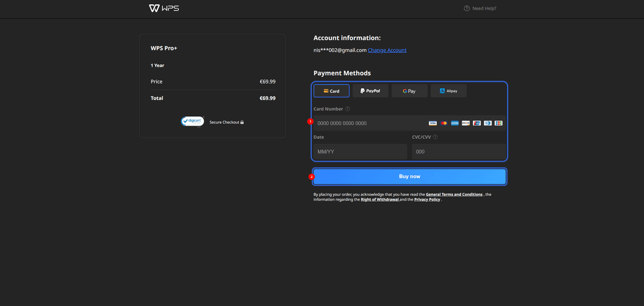Image resolution: width=644 pixels, height=306 pixels.
Task: Click the Change Account link
Action: (387, 50)
